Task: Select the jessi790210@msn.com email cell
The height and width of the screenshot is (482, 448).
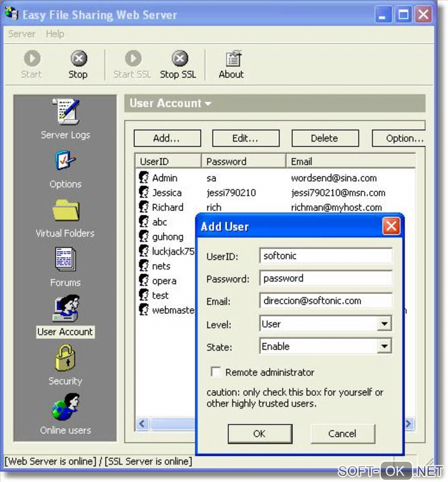Action: coord(338,193)
